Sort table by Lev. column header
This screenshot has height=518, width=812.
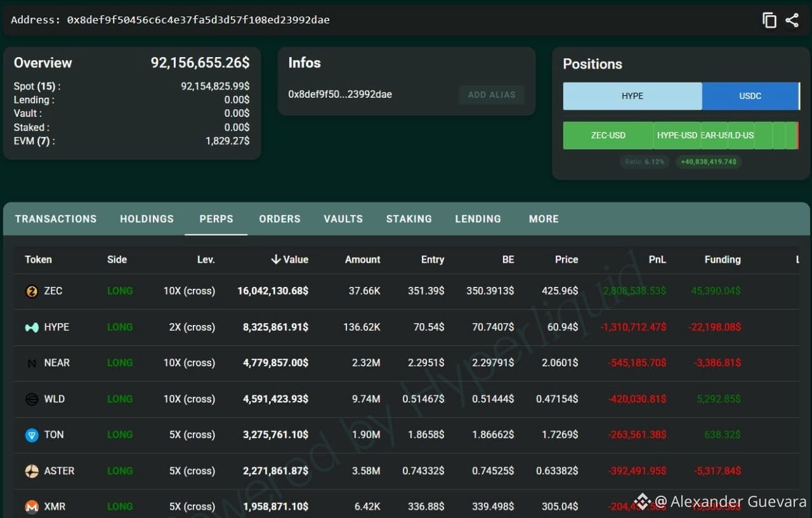(x=206, y=260)
